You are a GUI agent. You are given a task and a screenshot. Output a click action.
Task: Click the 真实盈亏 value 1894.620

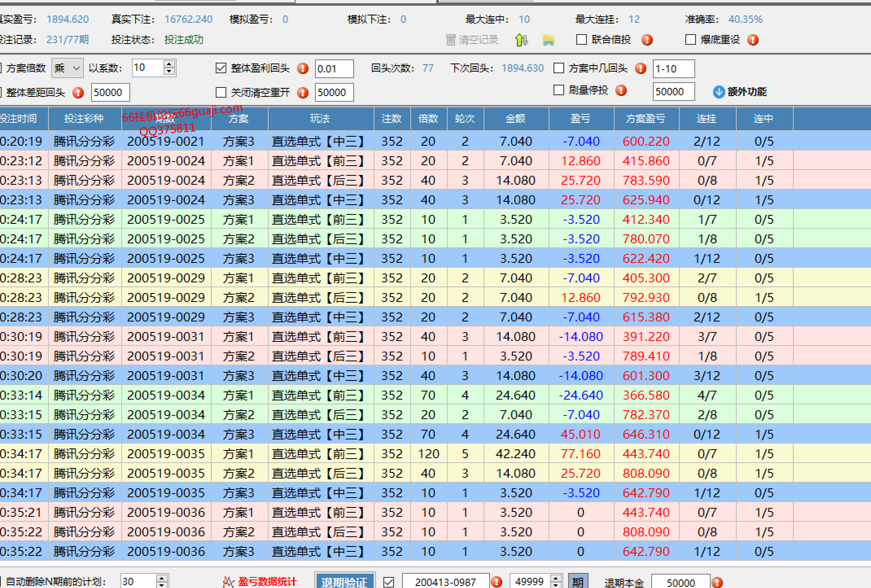click(x=68, y=19)
